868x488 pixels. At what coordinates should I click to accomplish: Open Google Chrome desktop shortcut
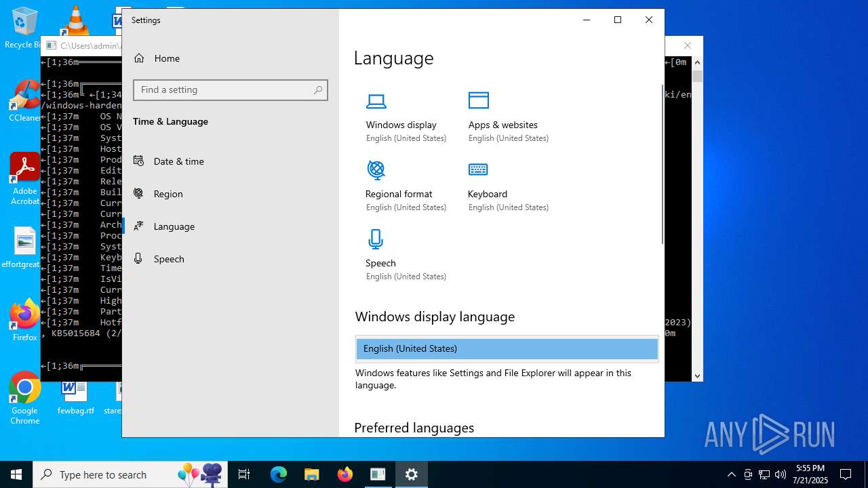24,399
